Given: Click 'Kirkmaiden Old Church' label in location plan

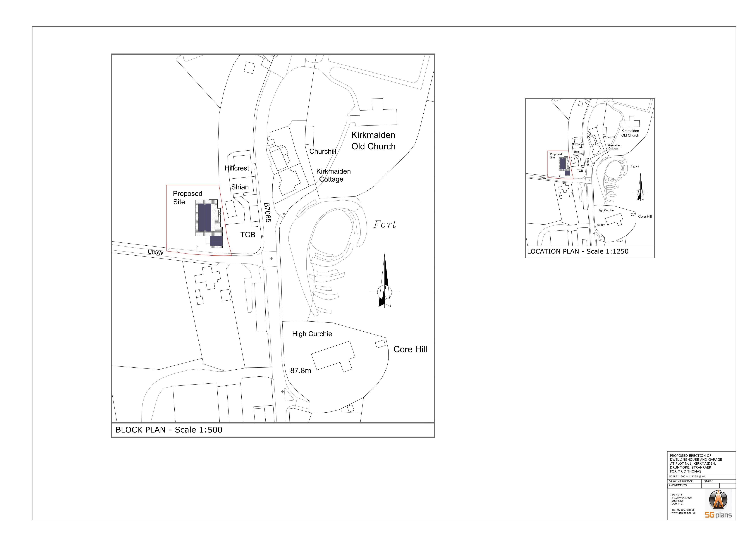Looking at the screenshot, I should (x=630, y=133).
